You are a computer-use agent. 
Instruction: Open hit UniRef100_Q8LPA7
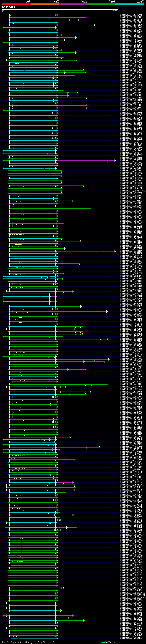(131, 27)
